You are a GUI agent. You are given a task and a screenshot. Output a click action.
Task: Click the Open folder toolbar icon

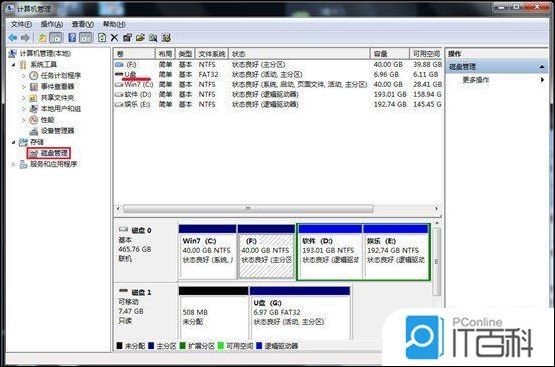tap(140, 38)
